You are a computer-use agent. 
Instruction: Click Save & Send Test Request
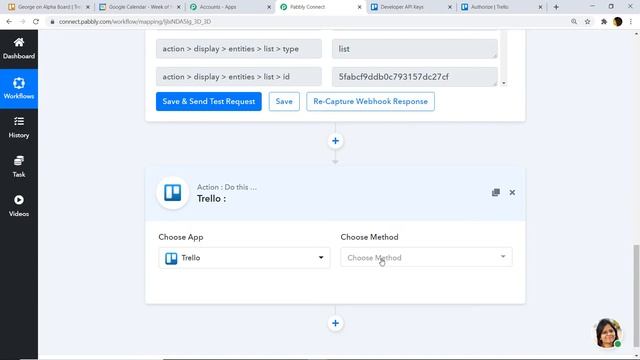pyautogui.click(x=209, y=101)
